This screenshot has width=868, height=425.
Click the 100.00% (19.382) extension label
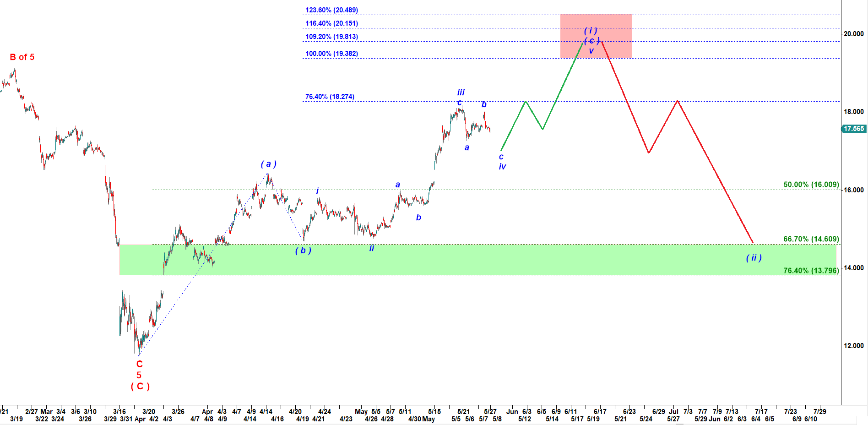click(331, 54)
